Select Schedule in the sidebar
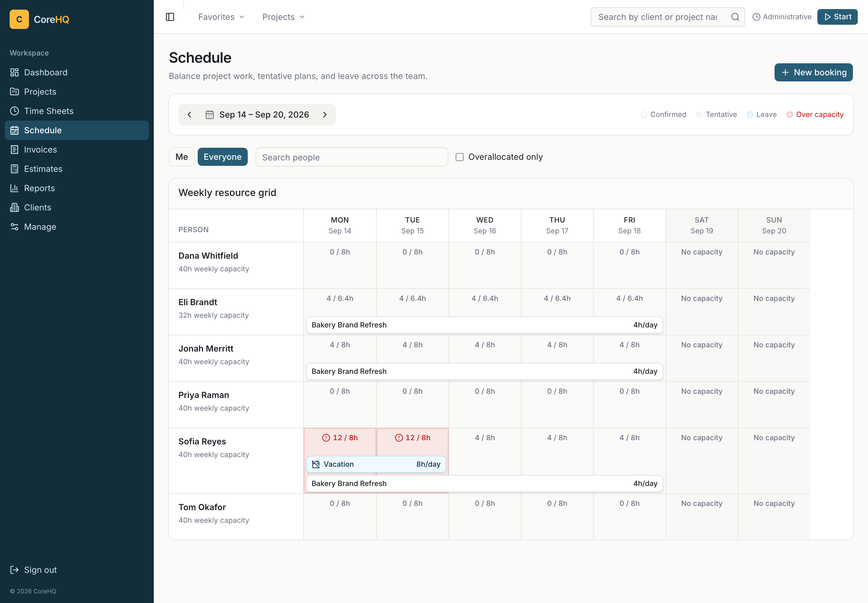This screenshot has width=868, height=603. pos(77,130)
